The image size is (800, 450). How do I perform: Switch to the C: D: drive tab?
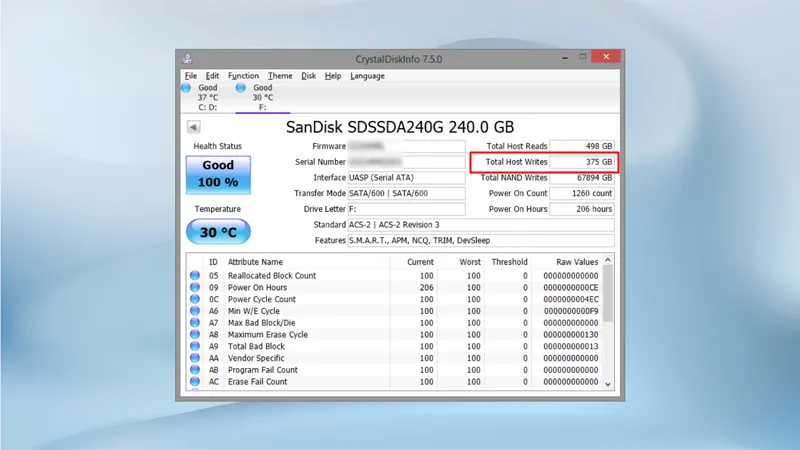[x=207, y=97]
